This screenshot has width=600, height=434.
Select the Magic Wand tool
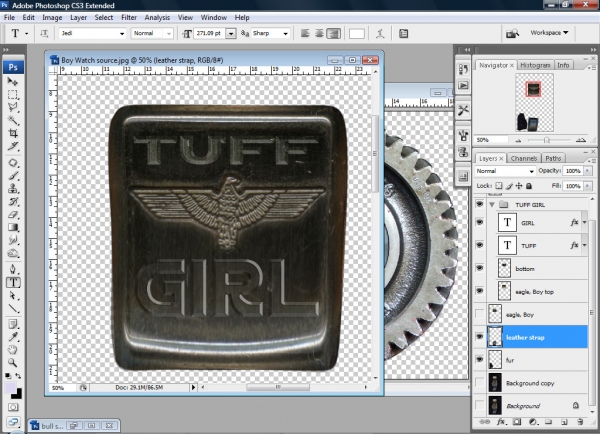click(x=13, y=121)
